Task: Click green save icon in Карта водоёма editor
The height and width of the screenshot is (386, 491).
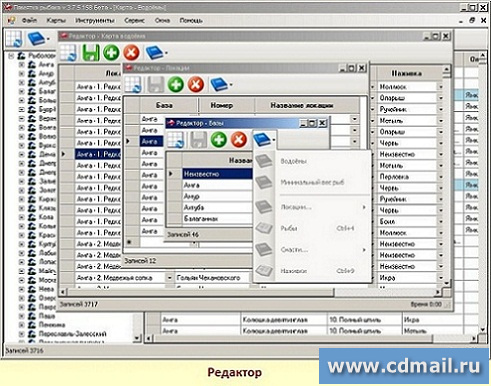Action: tap(91, 53)
